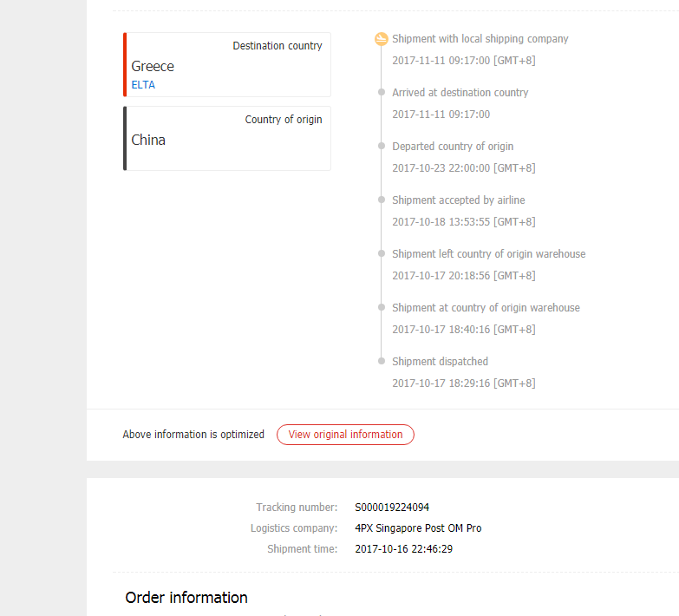Click the 2017-10-23 22:00:00 departure timestamp
This screenshot has height=616, width=679.
(463, 168)
